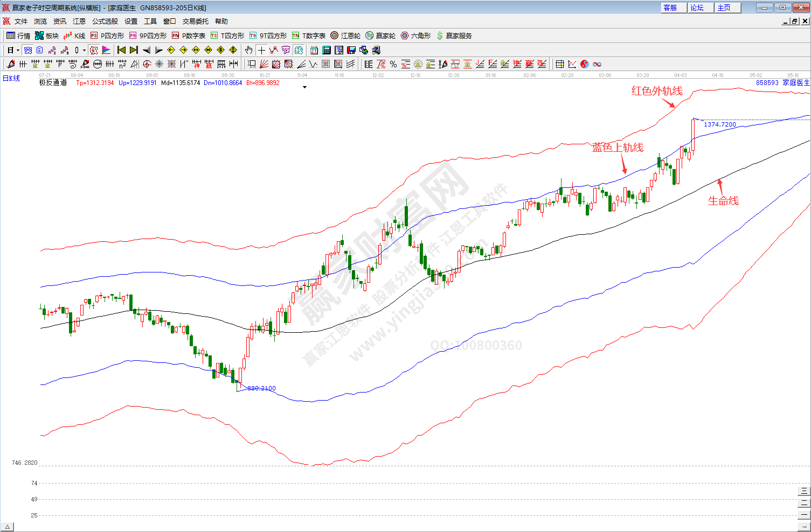
Task: Click the 客服 button
Action: 674,8
